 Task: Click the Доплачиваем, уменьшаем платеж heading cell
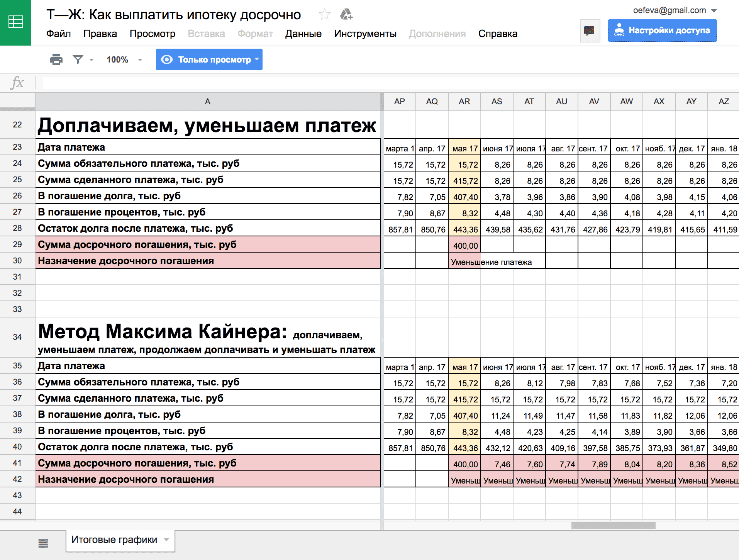[x=208, y=125]
